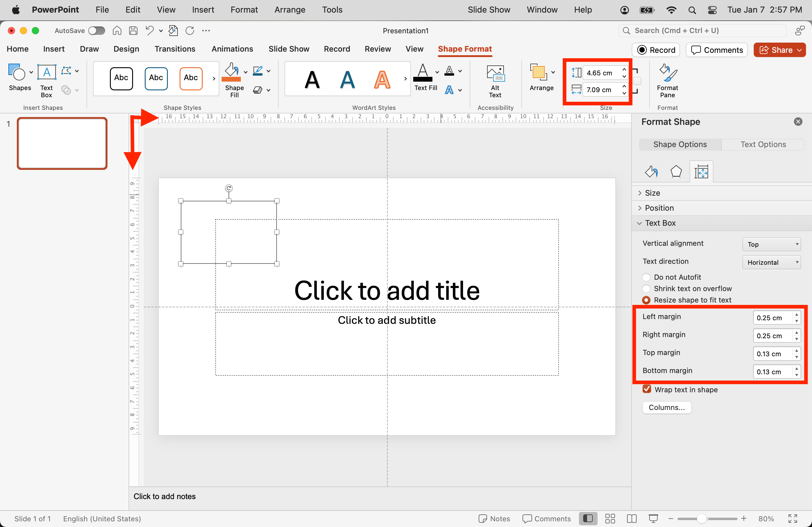Open the Format Pane
812x527 pixels.
click(x=667, y=81)
